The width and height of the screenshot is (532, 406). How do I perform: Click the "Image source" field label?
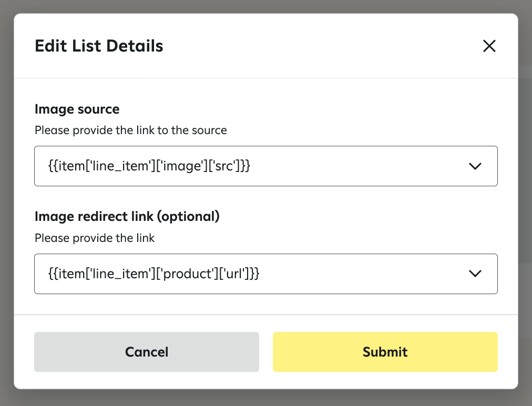[77, 109]
